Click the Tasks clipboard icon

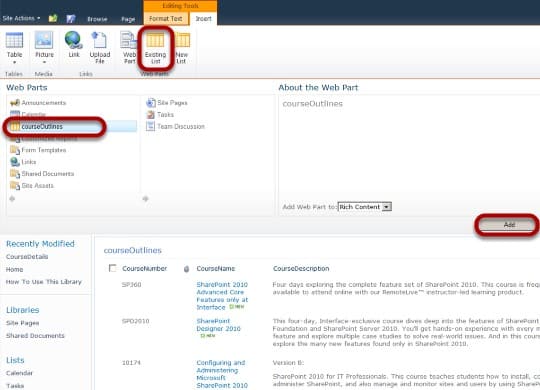pos(150,115)
